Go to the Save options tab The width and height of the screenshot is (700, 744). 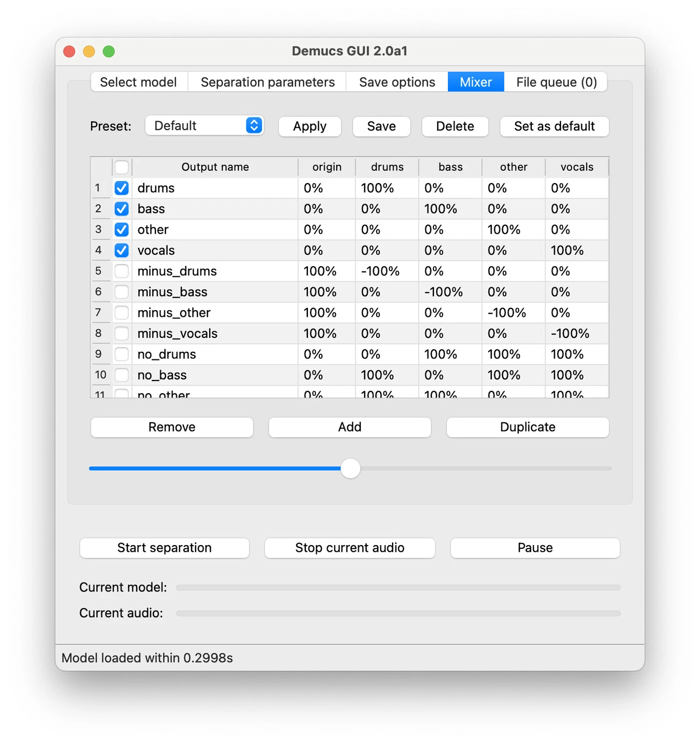(397, 82)
